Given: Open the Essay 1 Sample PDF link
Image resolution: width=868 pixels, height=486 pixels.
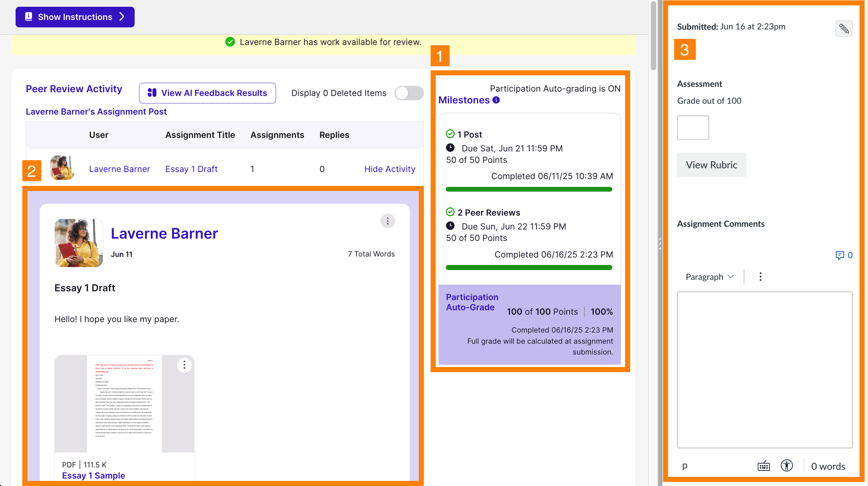Looking at the screenshot, I should [x=93, y=475].
